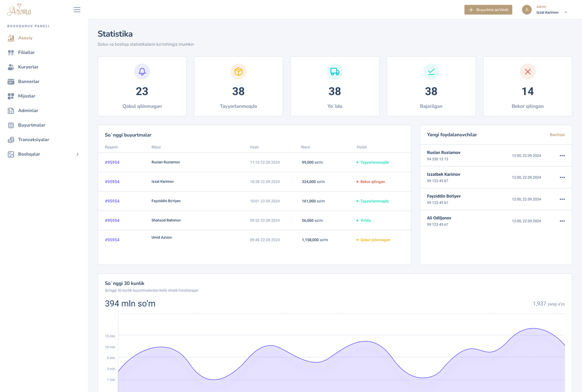
Task: Click the Mijozlar sidebar icon
Action: click(10, 96)
